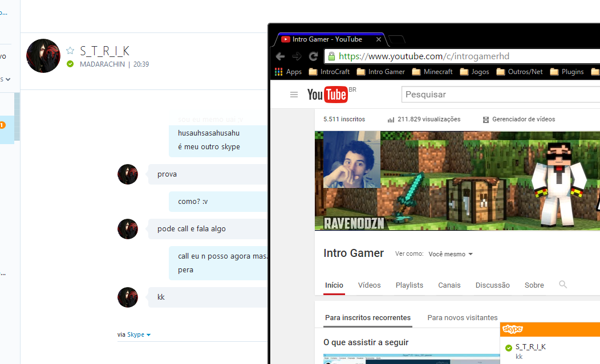Viewport: 600px width, 364px height.
Task: Go forward in the Chrome browser
Action: click(x=297, y=56)
